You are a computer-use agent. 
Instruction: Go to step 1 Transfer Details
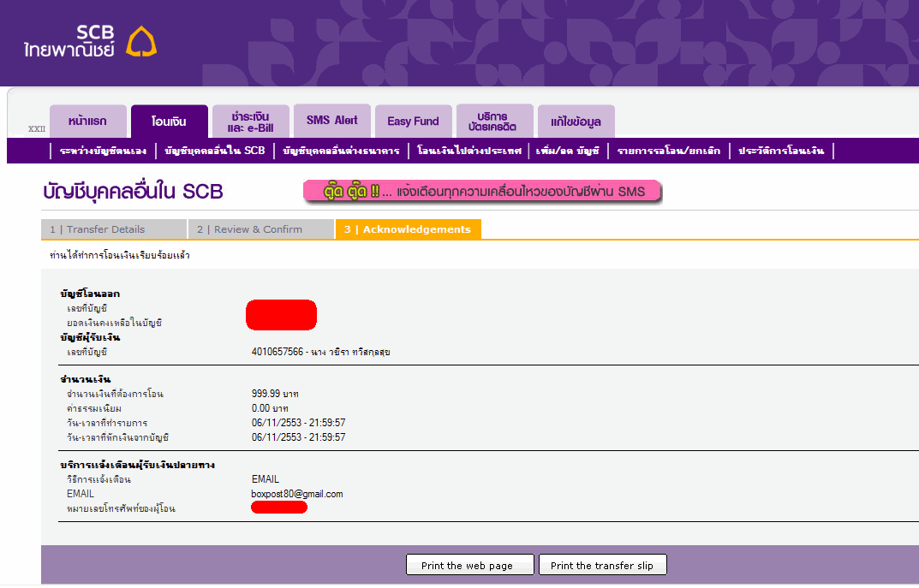click(x=114, y=229)
